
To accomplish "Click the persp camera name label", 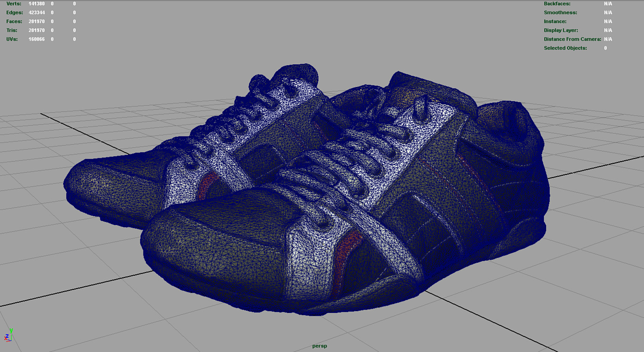I will 319,346.
